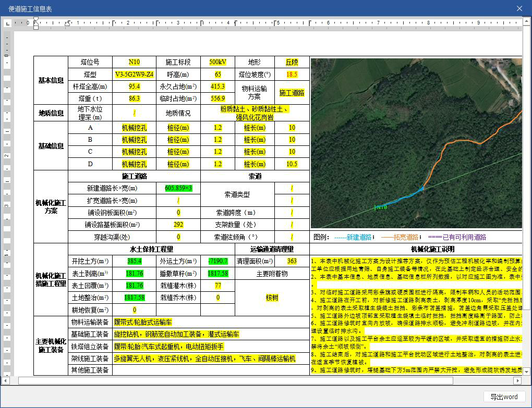Click the 导出word button
532x408 pixels.
click(504, 397)
